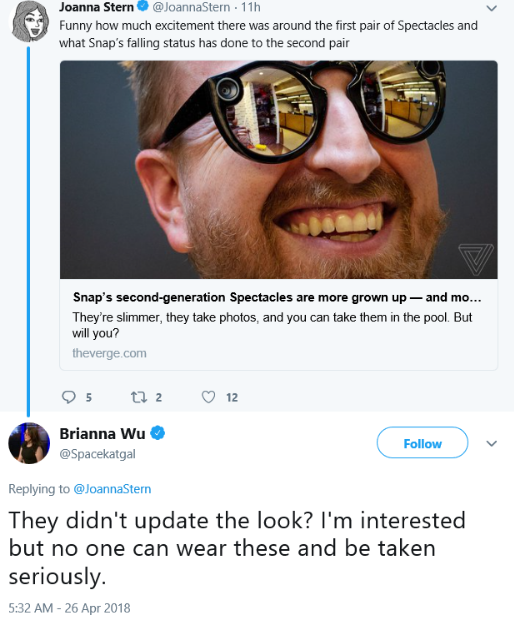Image resolution: width=514 pixels, height=624 pixels.
Task: Open the 11h timestamp of tweet
Action: pyautogui.click(x=251, y=7)
